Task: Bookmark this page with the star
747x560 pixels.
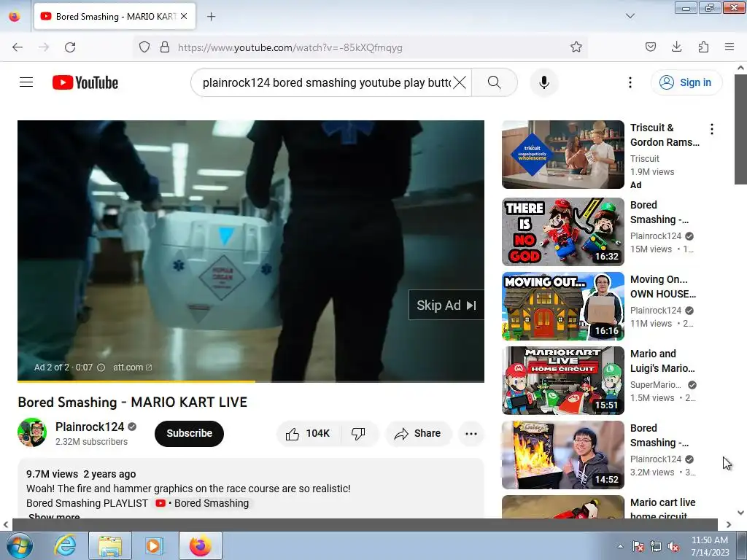Action: click(576, 47)
